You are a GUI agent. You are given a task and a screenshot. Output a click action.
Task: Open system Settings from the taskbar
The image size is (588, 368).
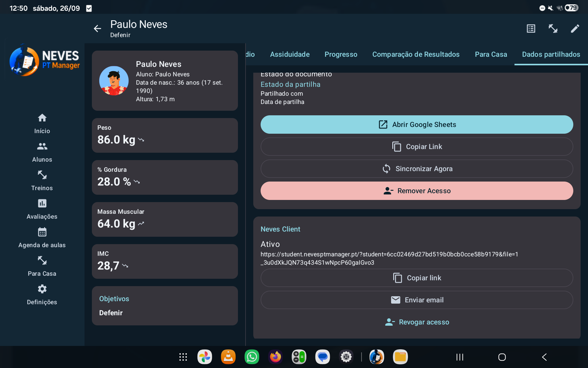[346, 357]
